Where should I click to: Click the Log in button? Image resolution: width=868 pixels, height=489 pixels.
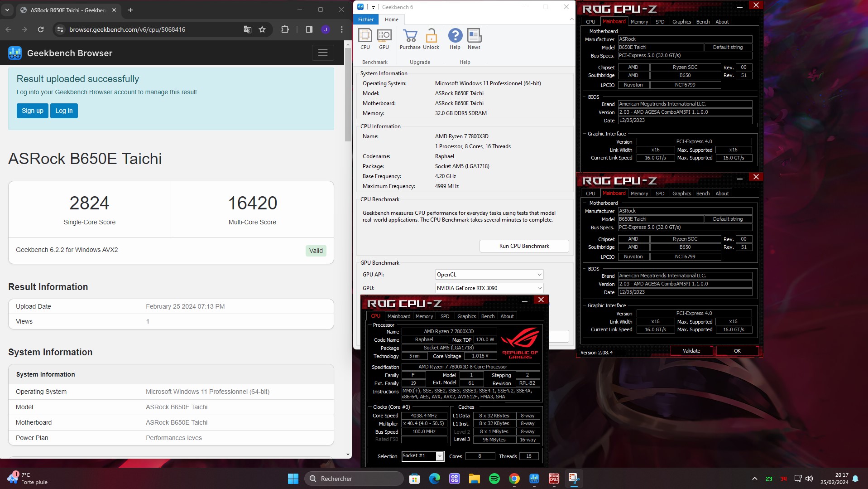click(64, 111)
